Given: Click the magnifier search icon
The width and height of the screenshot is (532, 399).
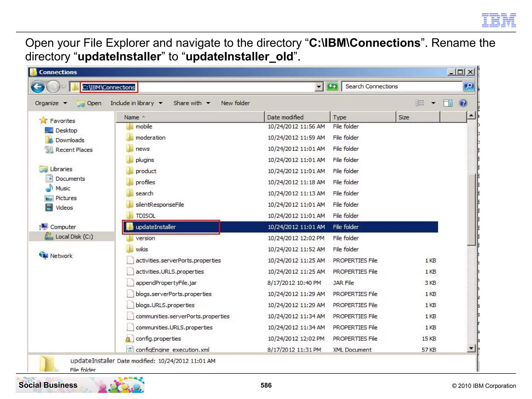Looking at the screenshot, I should [x=469, y=87].
